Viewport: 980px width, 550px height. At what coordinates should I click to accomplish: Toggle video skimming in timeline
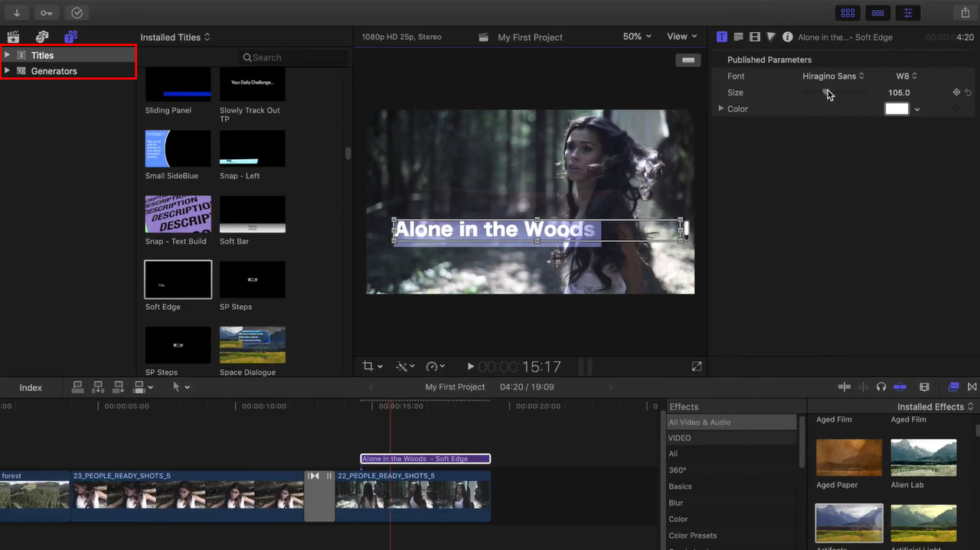[844, 387]
